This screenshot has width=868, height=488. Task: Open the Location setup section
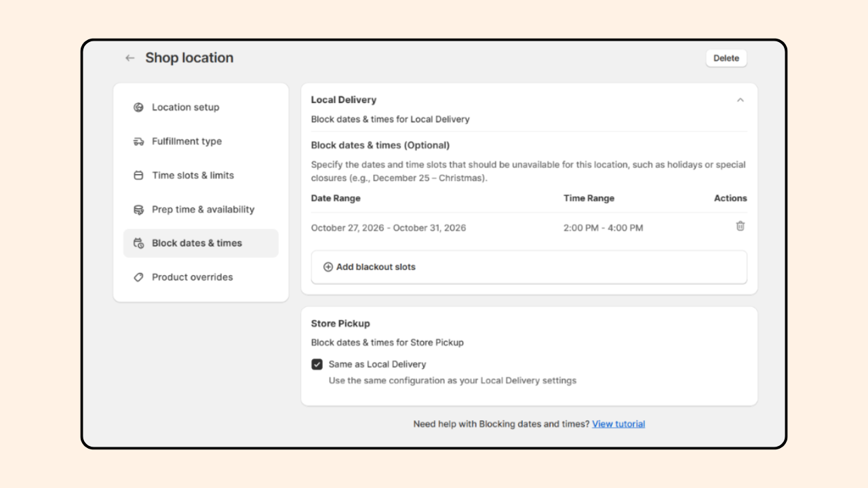(201, 107)
